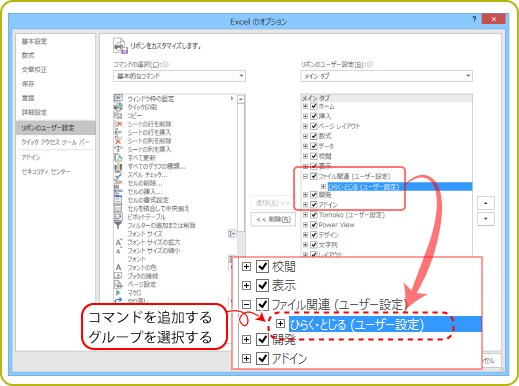This screenshot has width=519, height=386.
Task: Select the やり直し command in the list
Action: 138,301
